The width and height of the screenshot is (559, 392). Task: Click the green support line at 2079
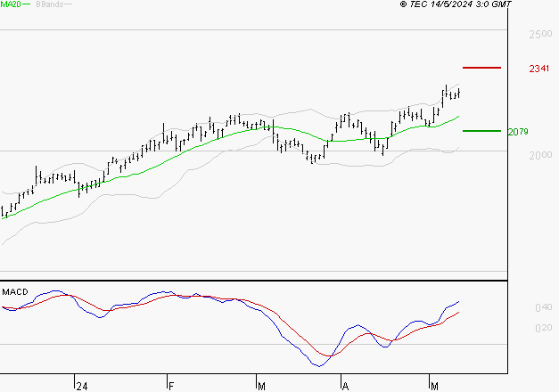(481, 131)
